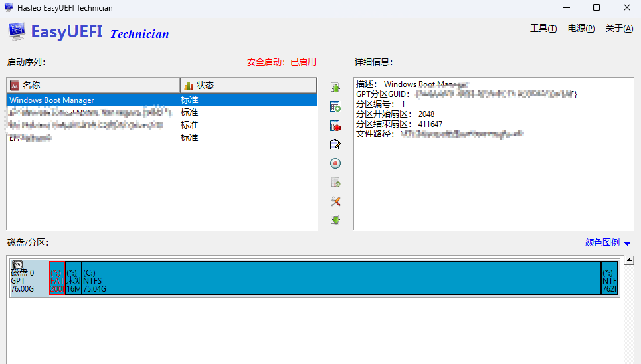Click the 安全启动: 已启用 status text
Viewport: 641px width, 364px height.
(281, 62)
